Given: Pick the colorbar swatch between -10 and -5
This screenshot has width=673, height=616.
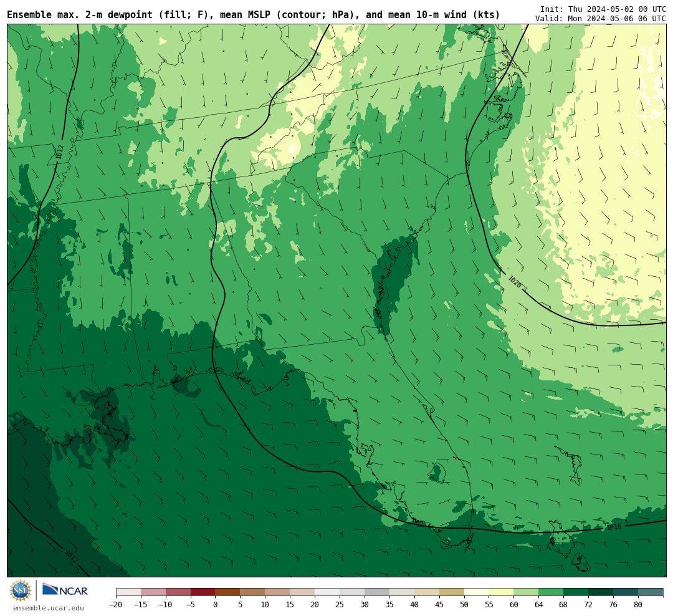Looking at the screenshot, I should pyautogui.click(x=178, y=592).
